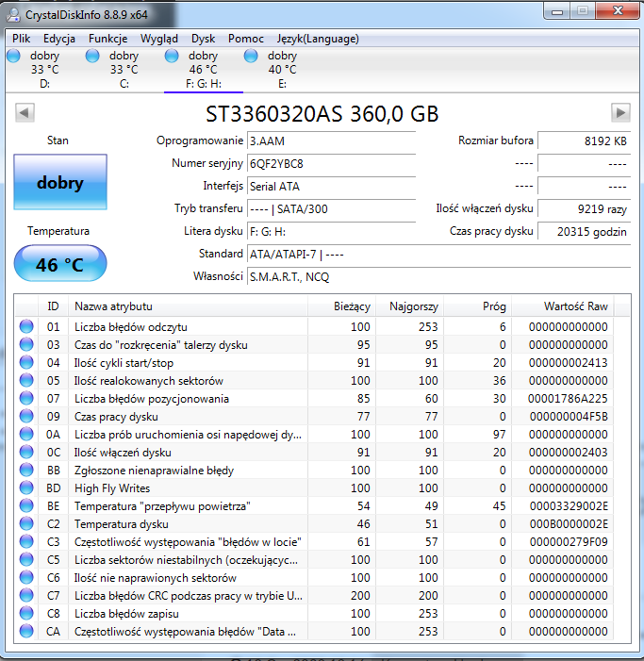Select row Ilość nie naprawionych sektorów

(314, 577)
